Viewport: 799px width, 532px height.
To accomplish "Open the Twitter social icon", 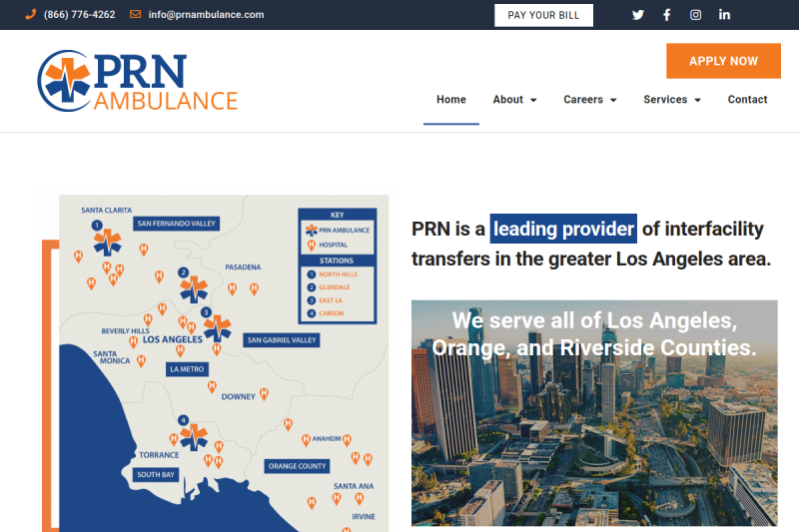I will point(638,15).
